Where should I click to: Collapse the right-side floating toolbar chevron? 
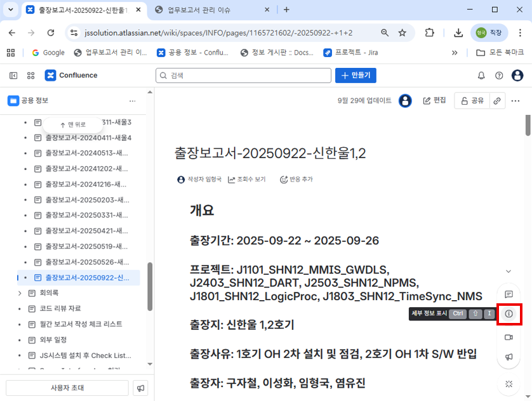(x=509, y=272)
